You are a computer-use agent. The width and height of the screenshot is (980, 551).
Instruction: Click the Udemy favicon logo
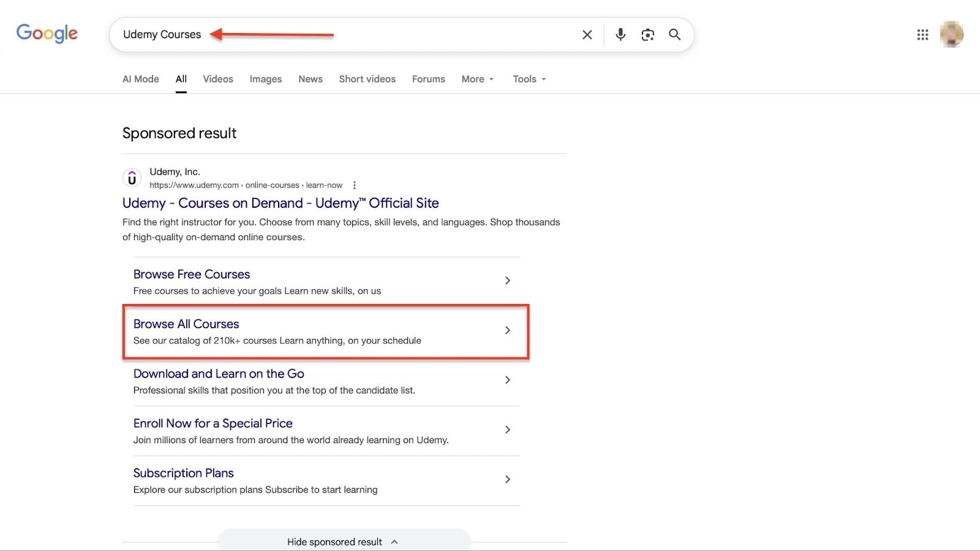132,178
